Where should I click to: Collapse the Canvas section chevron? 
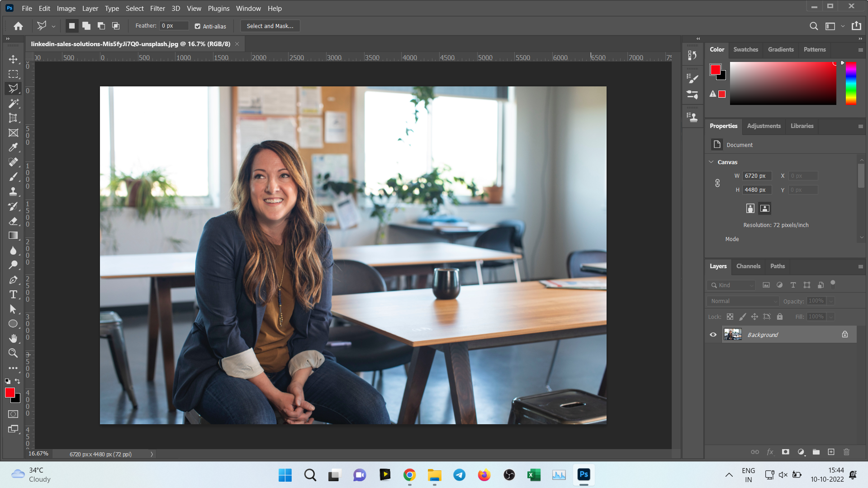(711, 162)
